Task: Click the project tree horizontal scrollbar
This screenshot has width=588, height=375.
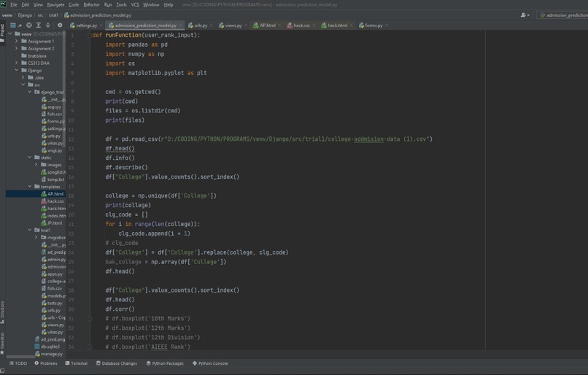Action: (20, 357)
